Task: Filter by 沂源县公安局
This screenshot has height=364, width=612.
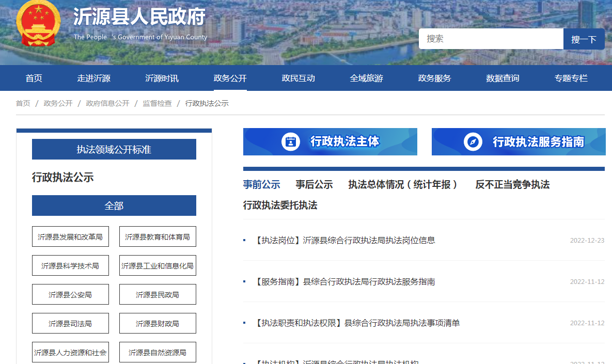Action: [70, 295]
